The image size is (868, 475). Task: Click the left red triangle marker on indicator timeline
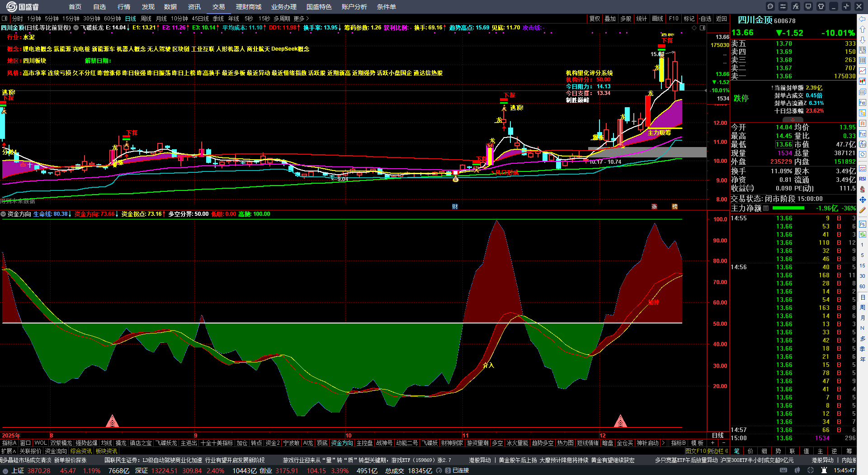(x=112, y=421)
